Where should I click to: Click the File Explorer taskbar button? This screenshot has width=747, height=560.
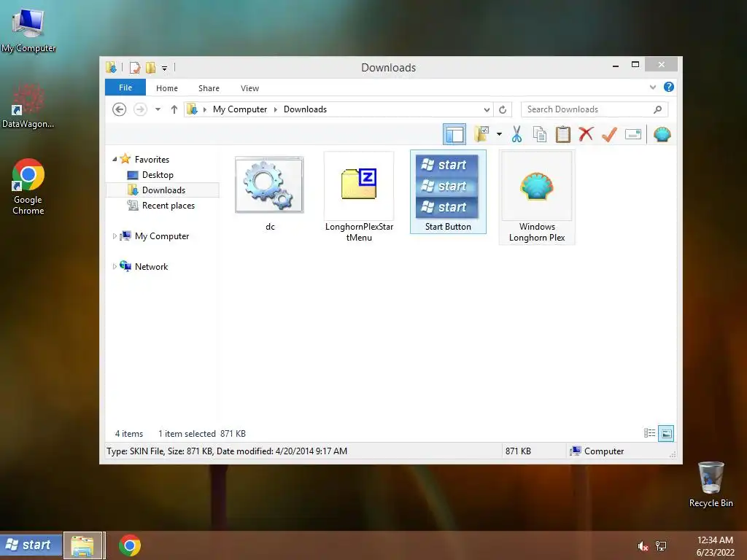(x=82, y=545)
